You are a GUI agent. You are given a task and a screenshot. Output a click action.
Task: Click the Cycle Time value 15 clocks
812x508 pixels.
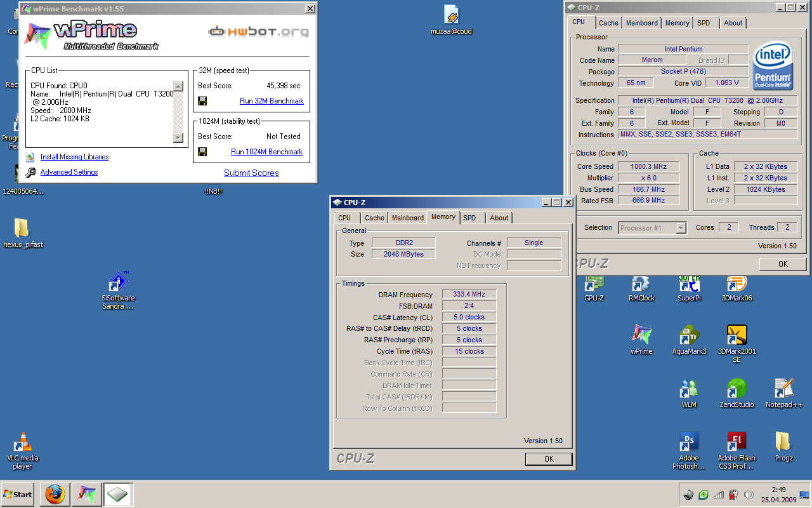[x=469, y=351]
